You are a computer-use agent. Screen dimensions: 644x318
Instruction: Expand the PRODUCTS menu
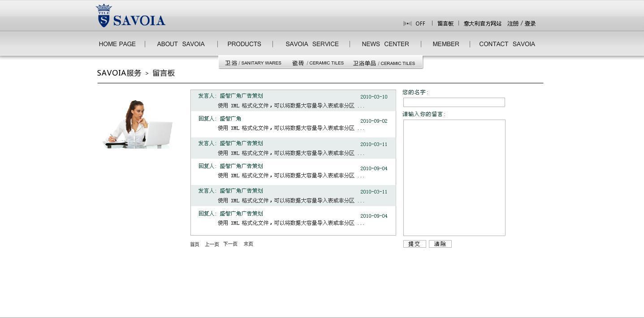coord(244,44)
